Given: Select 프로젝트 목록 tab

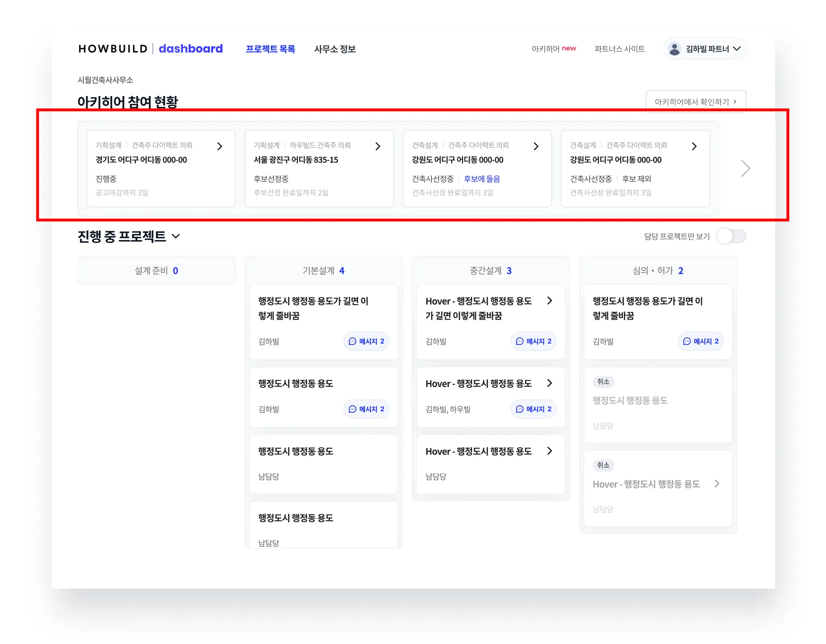Looking at the screenshot, I should click(270, 49).
